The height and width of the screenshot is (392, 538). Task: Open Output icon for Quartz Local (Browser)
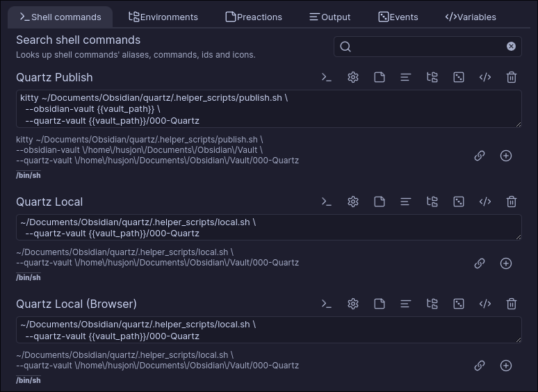[x=406, y=304]
